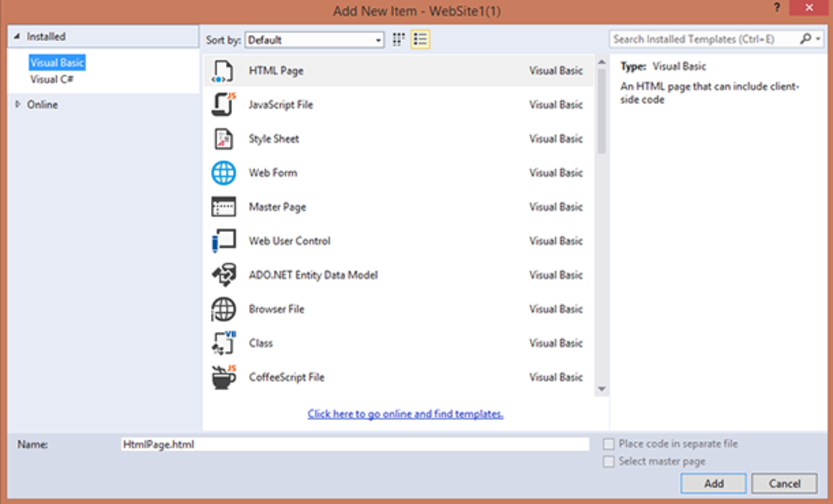Select Visual Basic in the tree
Screen dimensions: 833x504
pos(57,63)
